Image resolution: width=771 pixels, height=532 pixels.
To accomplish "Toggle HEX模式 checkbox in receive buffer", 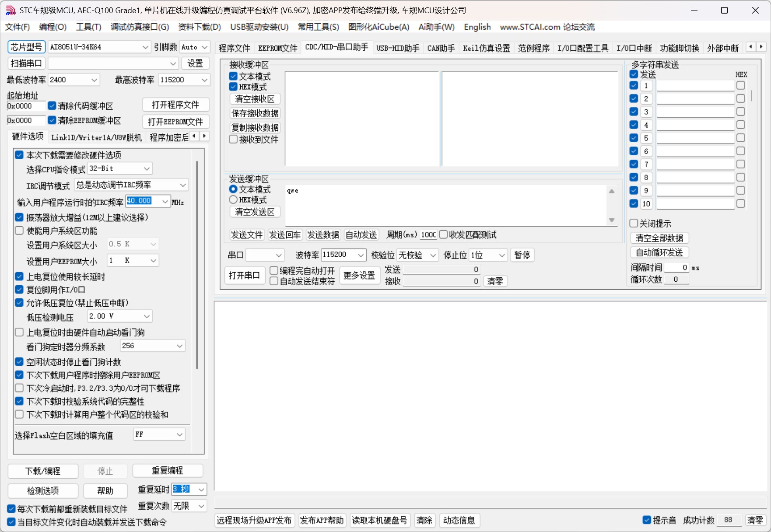I will coord(233,87).
